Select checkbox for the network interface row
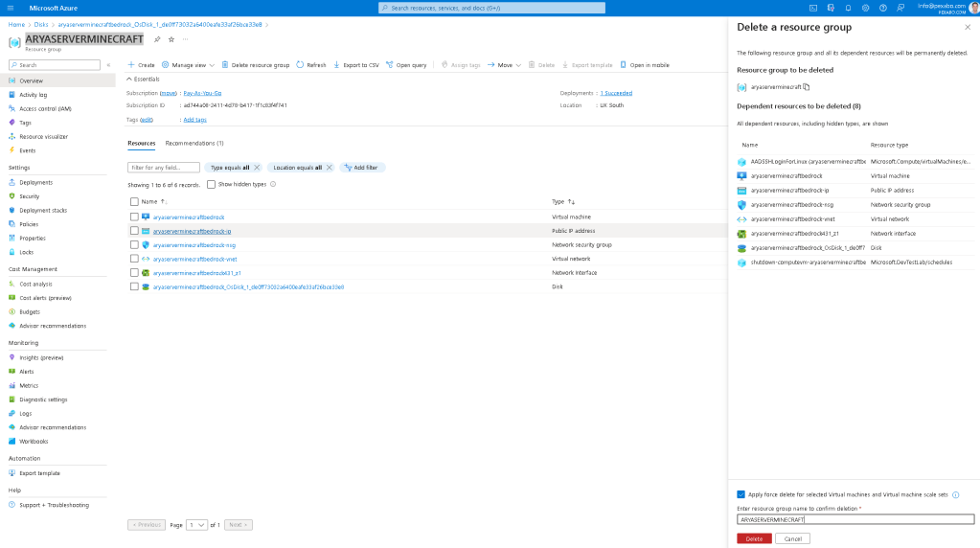The image size is (980, 548). click(x=134, y=272)
